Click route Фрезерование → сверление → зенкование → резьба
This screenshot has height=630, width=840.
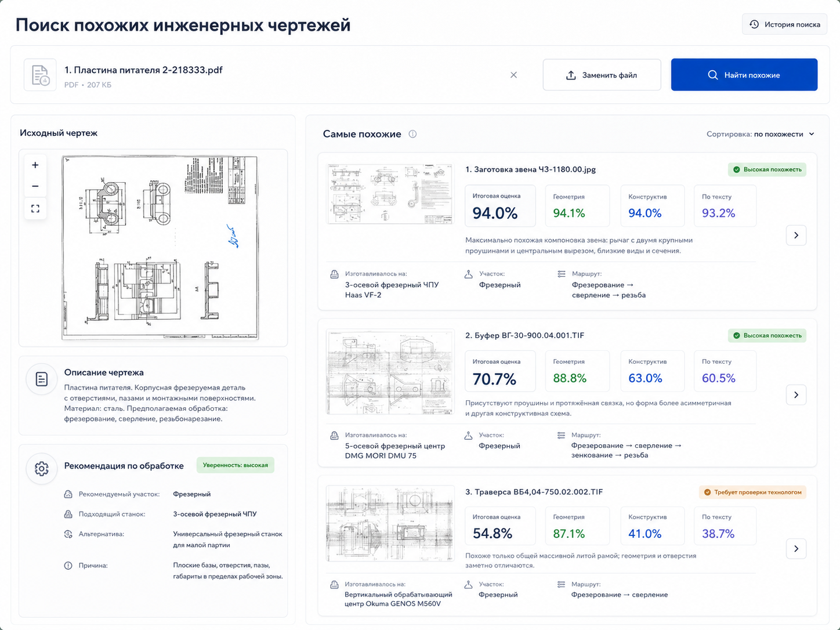coord(627,450)
